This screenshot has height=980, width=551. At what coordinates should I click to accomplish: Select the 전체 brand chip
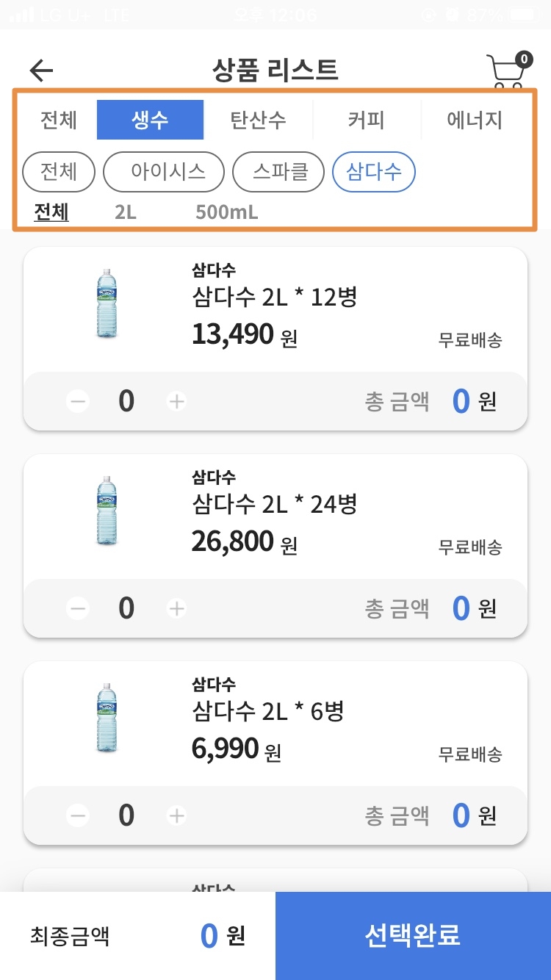(x=60, y=172)
